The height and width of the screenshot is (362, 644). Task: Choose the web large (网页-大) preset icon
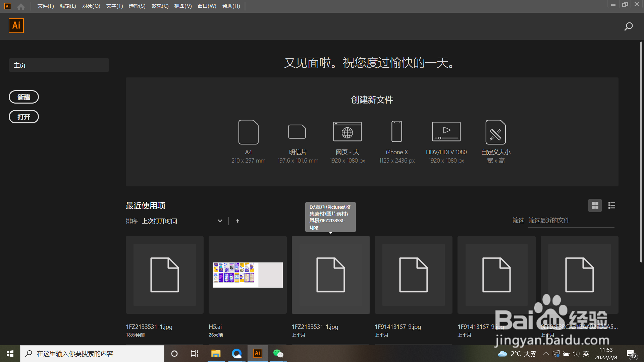[347, 132]
